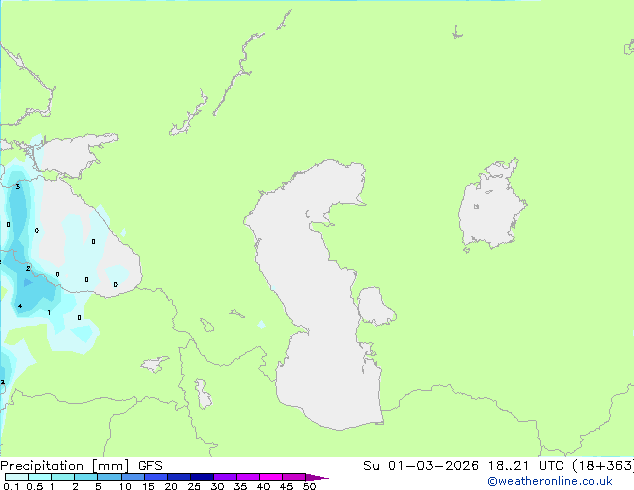634x490 pixels.
Task: Select the 5–10 mm legend color box
Action: [110, 477]
